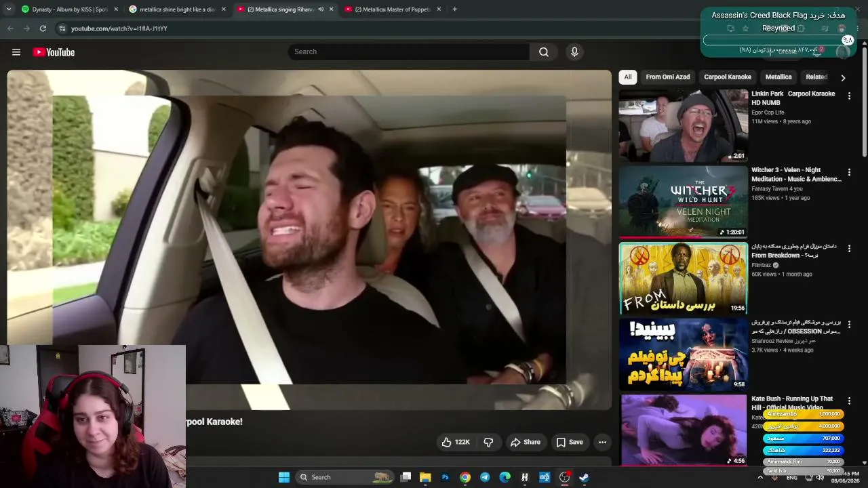868x488 pixels.
Task: Select the Related filter chip
Action: pyautogui.click(x=816, y=77)
